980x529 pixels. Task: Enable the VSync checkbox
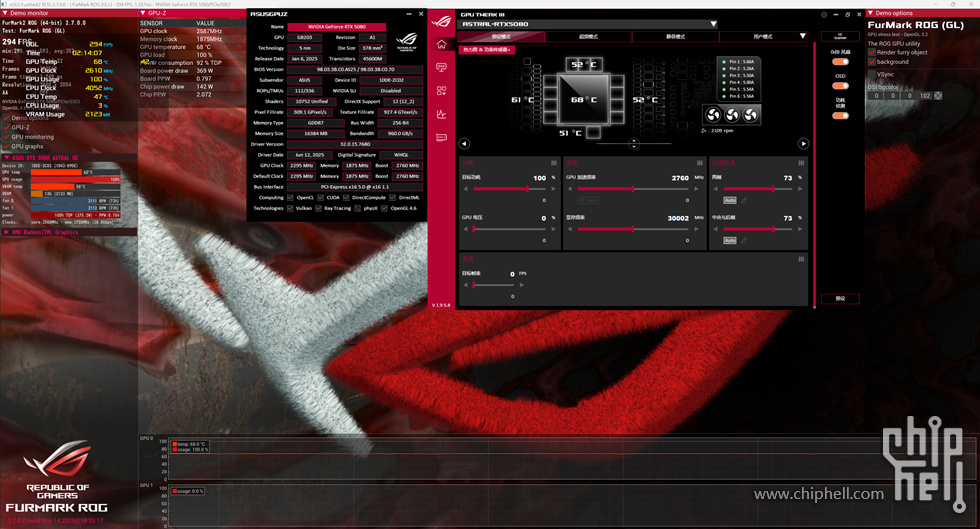(872, 74)
